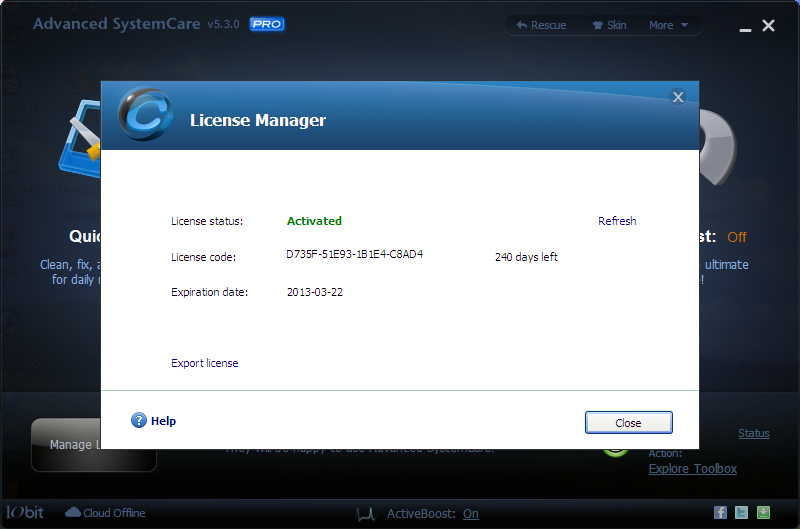Open the Skin option in the top bar
The height and width of the screenshot is (529, 800).
coord(609,25)
